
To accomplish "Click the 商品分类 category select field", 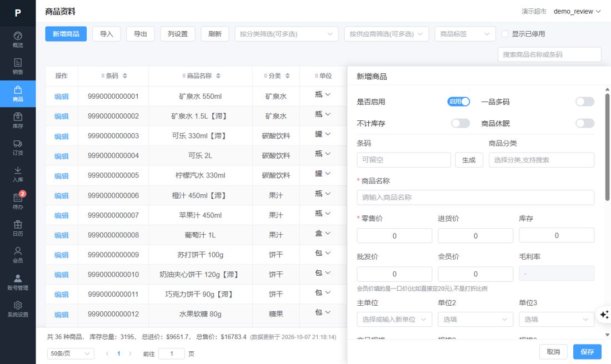I will click(542, 160).
